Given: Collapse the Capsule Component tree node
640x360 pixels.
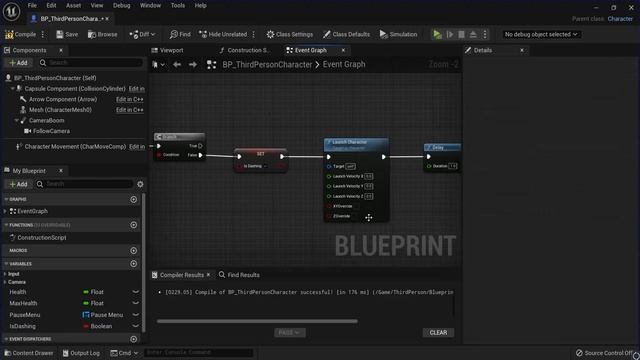Looking at the screenshot, I should coord(12,89).
